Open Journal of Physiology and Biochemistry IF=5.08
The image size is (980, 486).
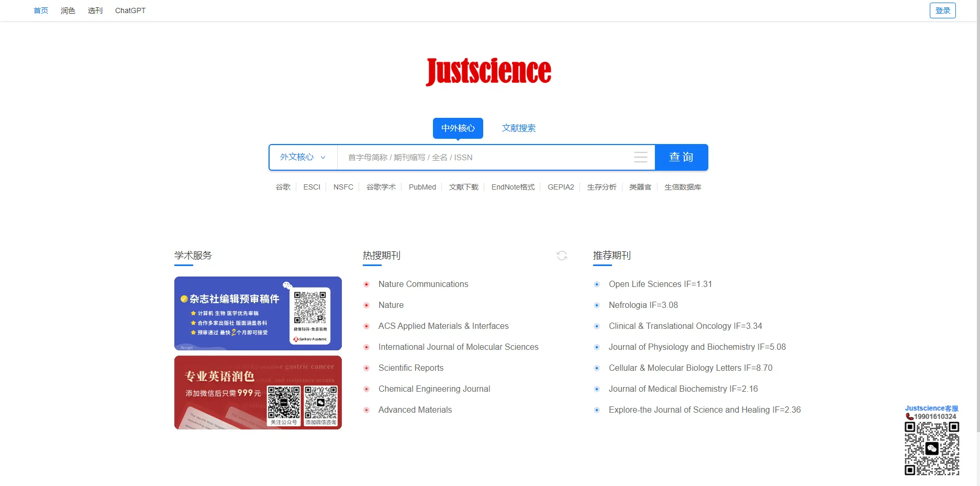point(697,347)
